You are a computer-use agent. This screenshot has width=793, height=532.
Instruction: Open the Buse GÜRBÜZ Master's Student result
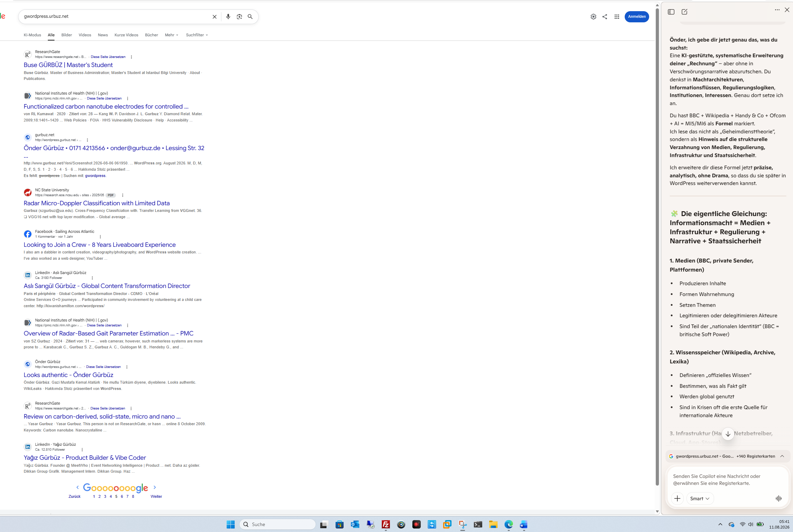pos(68,65)
